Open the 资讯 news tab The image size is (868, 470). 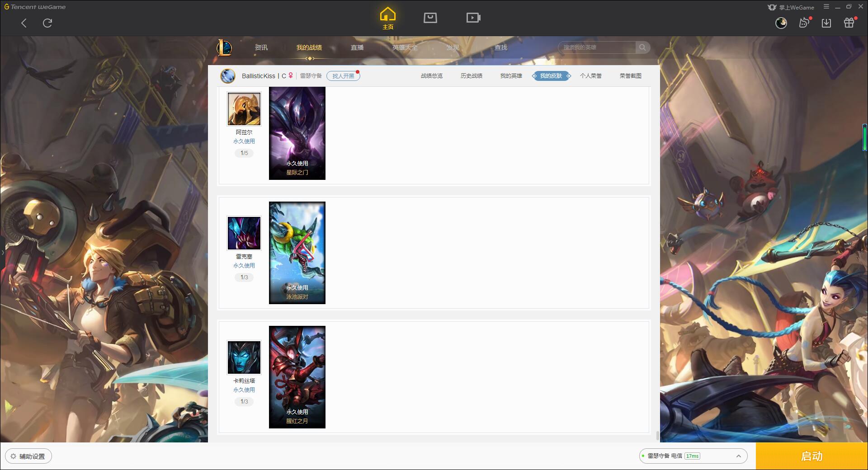click(x=261, y=47)
